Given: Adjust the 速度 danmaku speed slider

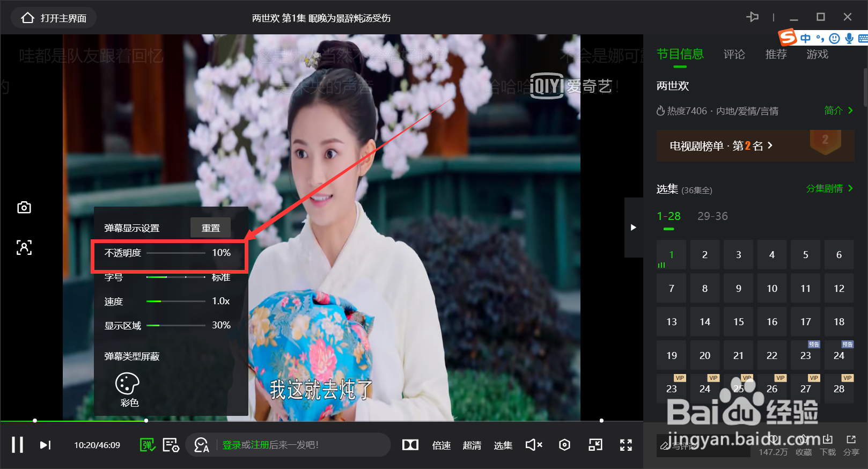Looking at the screenshot, I should (176, 301).
